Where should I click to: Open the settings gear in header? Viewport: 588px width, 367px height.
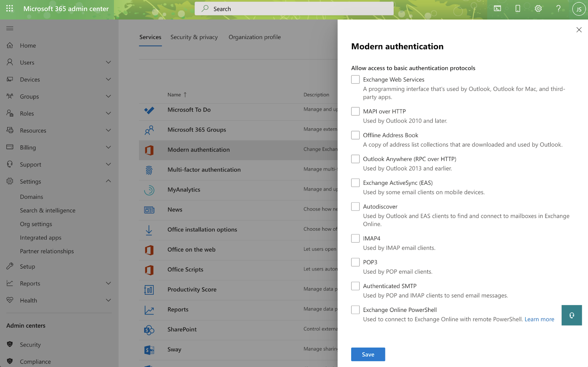click(x=538, y=8)
